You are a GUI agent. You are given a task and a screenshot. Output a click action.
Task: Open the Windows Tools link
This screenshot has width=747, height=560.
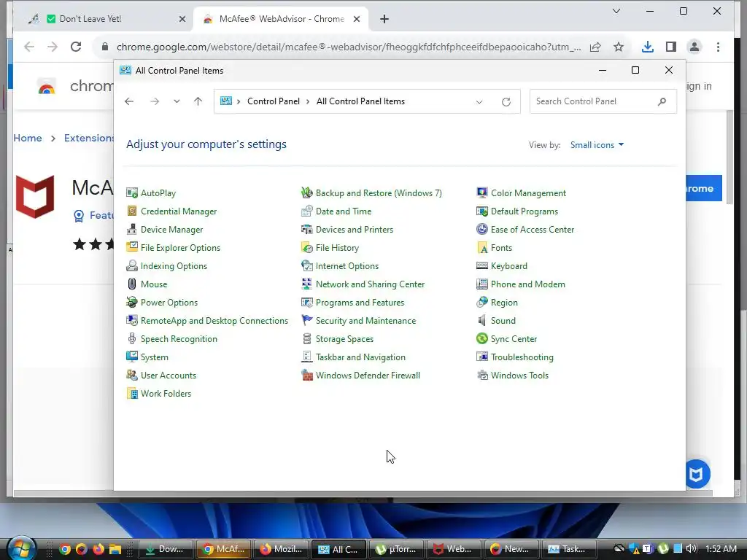(x=519, y=376)
